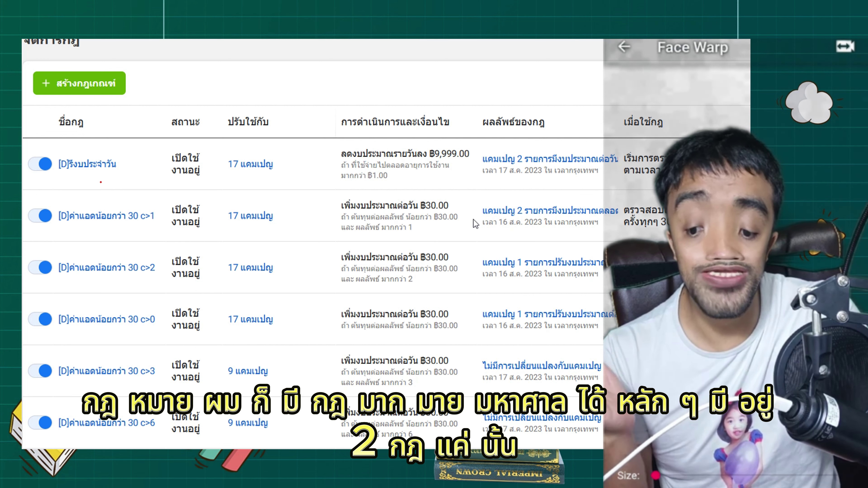Click the plus icon on the green button
The width and height of the screenshot is (868, 488).
point(46,83)
